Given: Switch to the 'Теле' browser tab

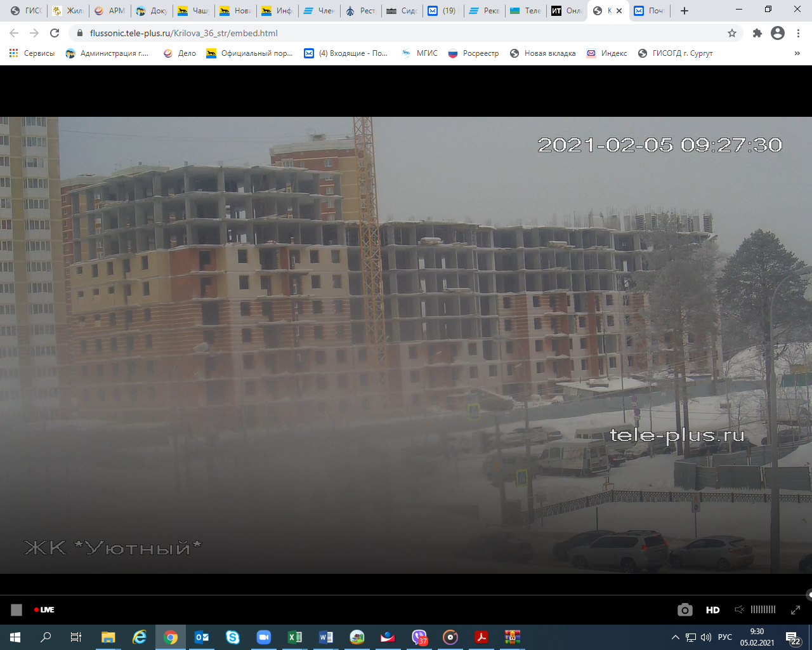Looking at the screenshot, I should pyautogui.click(x=526, y=11).
